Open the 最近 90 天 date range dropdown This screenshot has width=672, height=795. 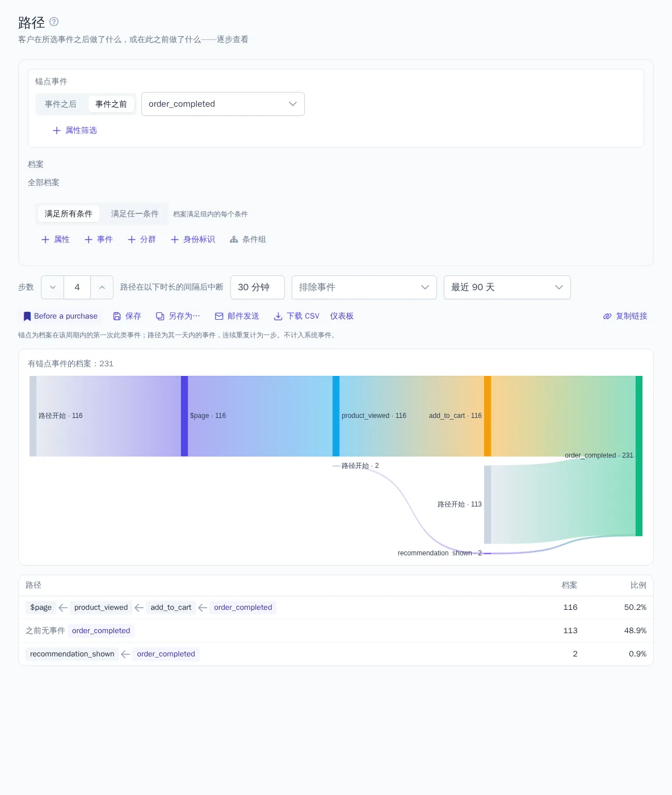[x=507, y=287]
